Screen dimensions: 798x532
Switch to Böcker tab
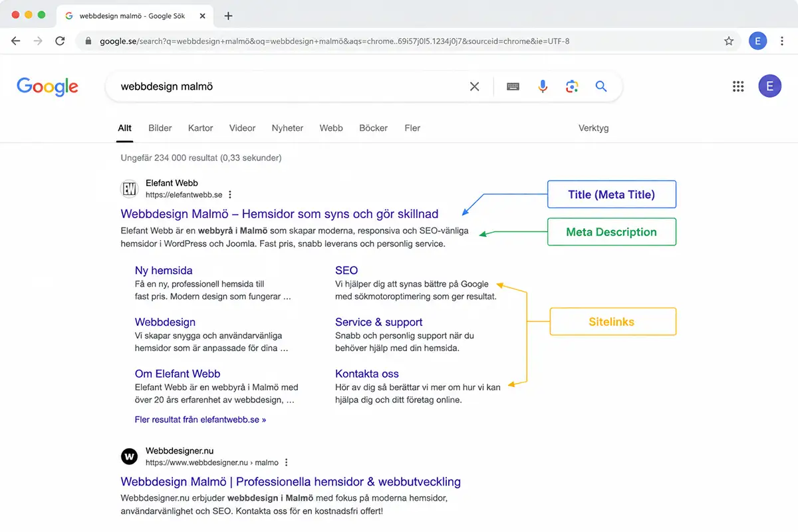(x=373, y=128)
